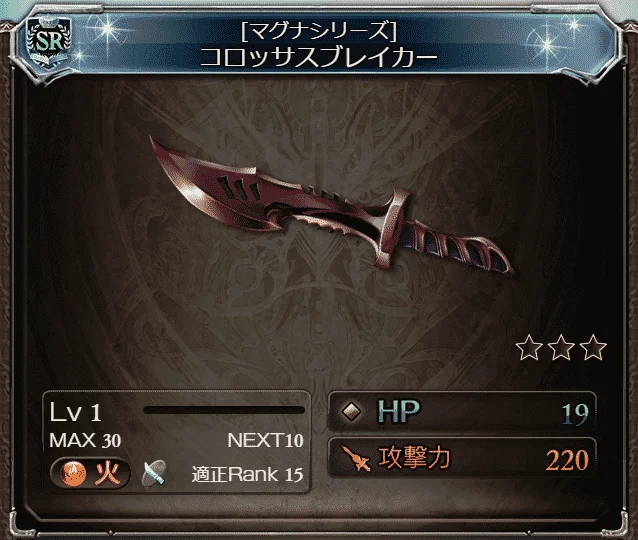This screenshot has width=638, height=540.
Task: Click the 火 element label
Action: 108,474
